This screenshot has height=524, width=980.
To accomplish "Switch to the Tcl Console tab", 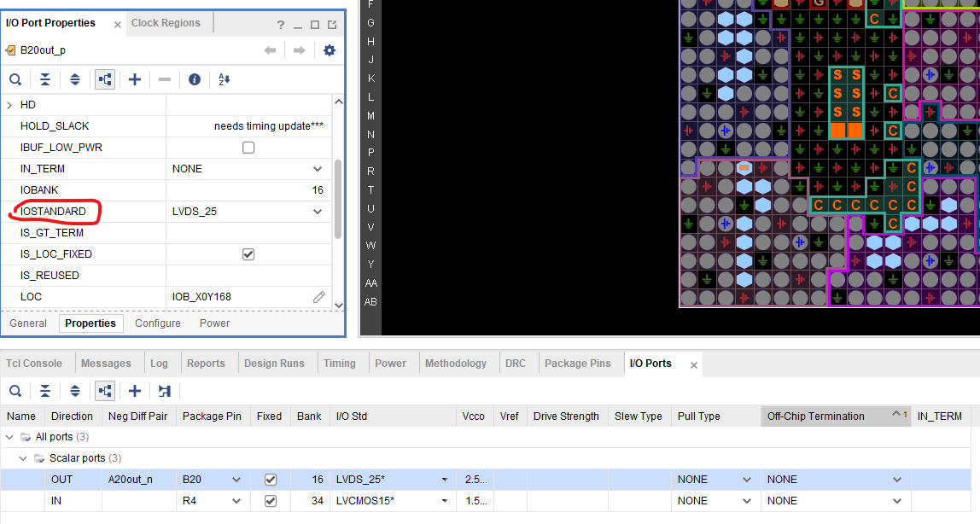I will tap(34, 363).
